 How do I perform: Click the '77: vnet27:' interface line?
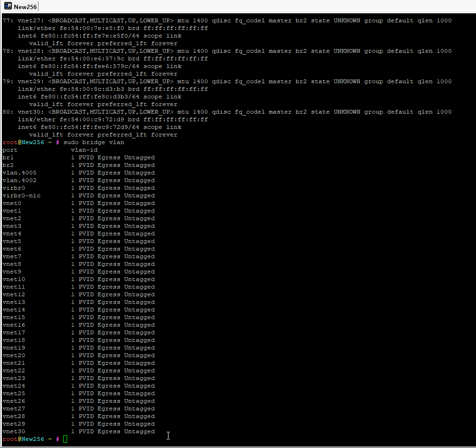coord(227,20)
